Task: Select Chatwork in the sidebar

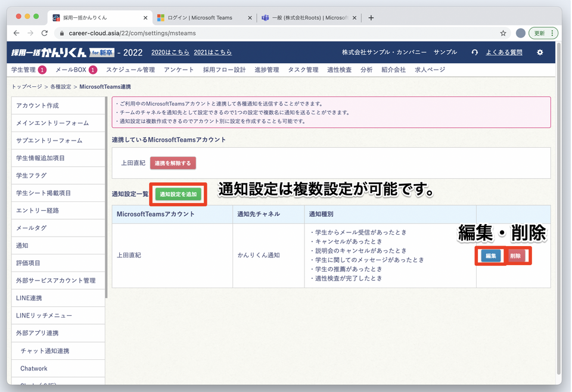Action: (34, 368)
